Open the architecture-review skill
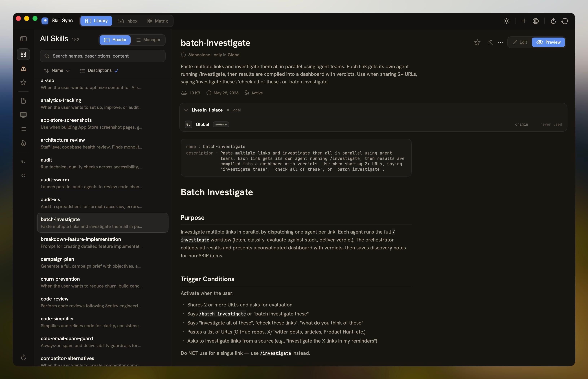Viewport: 588px width, 379px height. pos(103,143)
